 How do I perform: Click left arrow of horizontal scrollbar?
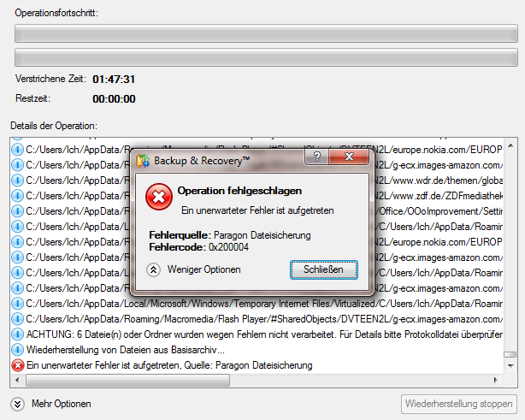(x=17, y=380)
